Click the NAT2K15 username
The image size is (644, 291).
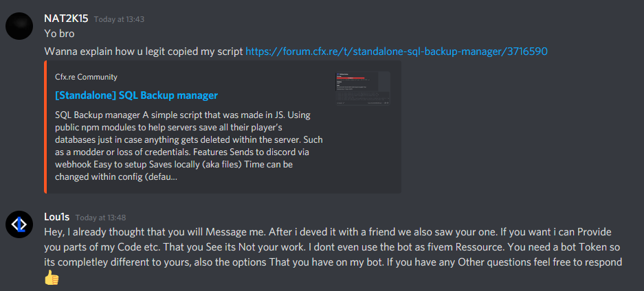66,19
